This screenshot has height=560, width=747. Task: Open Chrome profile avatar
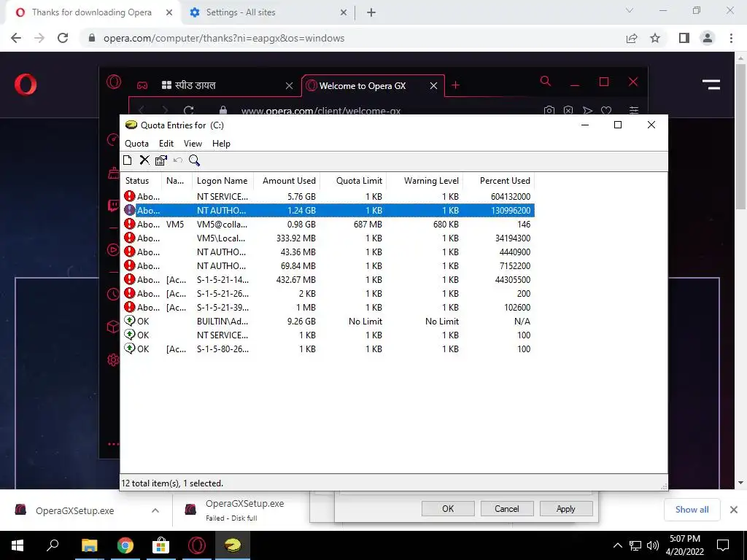pyautogui.click(x=708, y=38)
